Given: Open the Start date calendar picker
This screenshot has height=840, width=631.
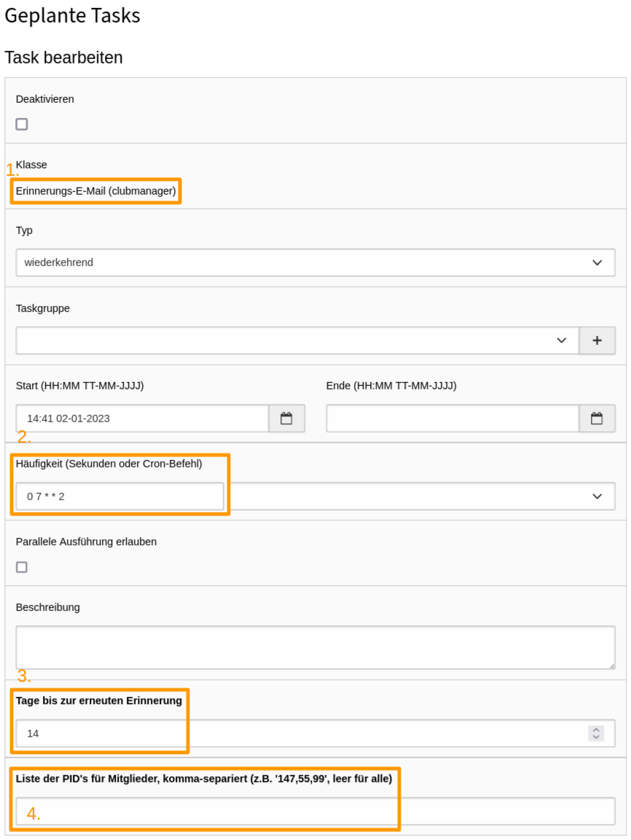Looking at the screenshot, I should (x=286, y=418).
